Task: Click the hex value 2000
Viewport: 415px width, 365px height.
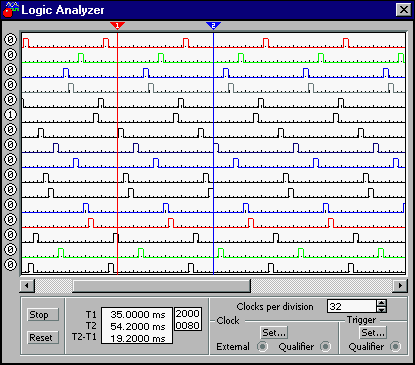Action: (188, 314)
